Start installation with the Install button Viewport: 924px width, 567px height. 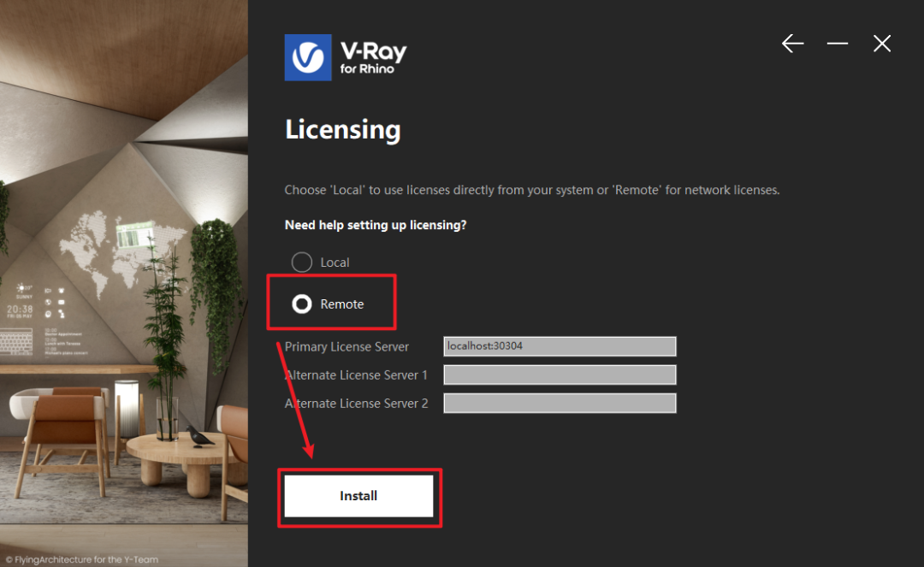pos(358,496)
